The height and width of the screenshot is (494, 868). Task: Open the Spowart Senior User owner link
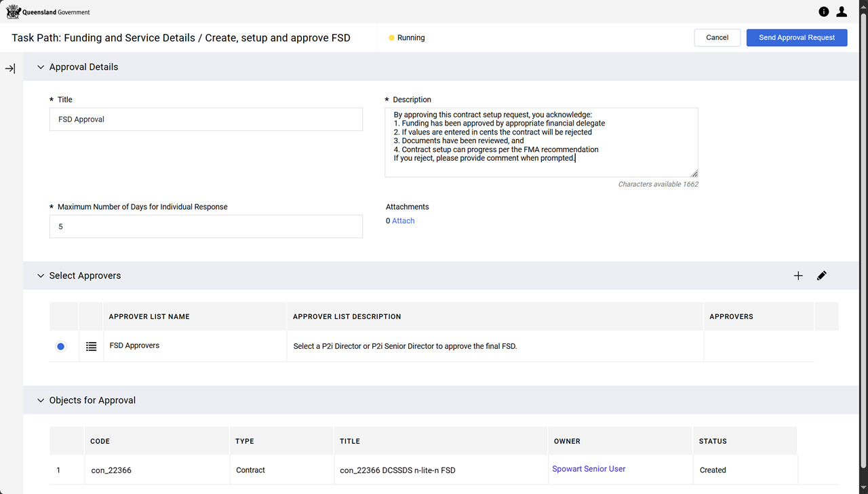pyautogui.click(x=589, y=469)
